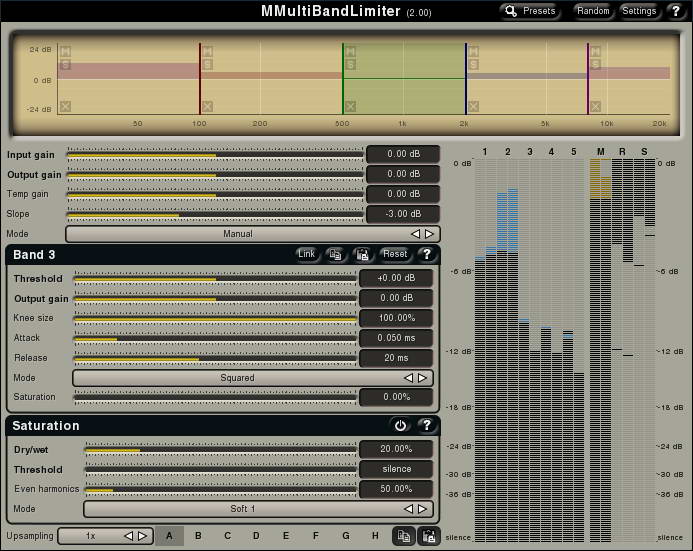Edit the Band 3 Threshold value +0.00 dB

pos(396,278)
